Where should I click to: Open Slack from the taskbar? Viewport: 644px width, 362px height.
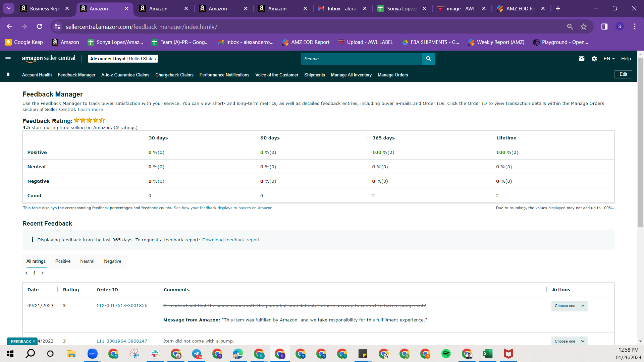[155, 354]
